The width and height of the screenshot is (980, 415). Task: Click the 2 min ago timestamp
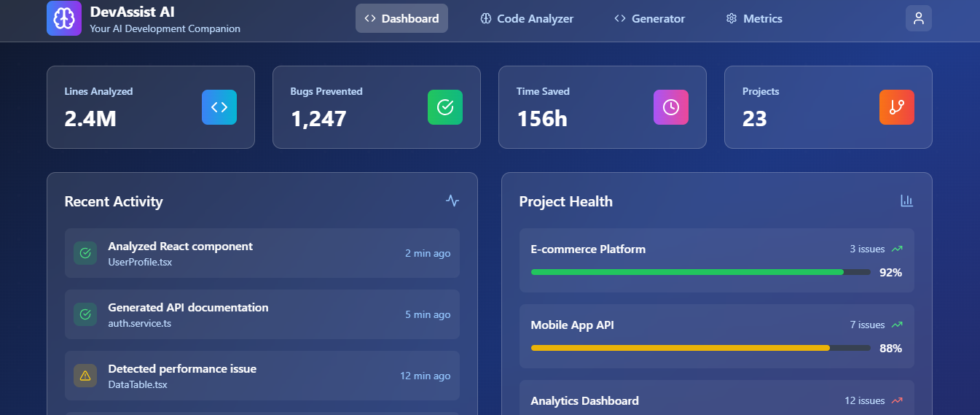click(428, 253)
